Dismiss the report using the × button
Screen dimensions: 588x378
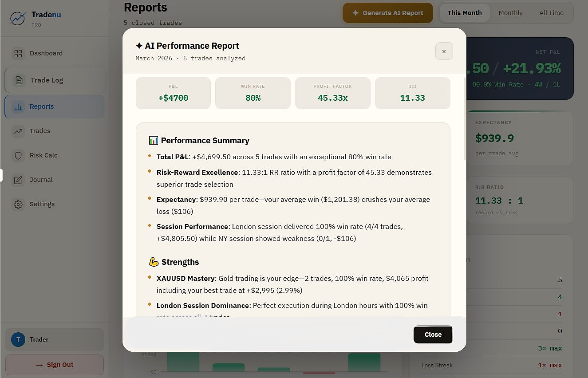click(x=444, y=51)
